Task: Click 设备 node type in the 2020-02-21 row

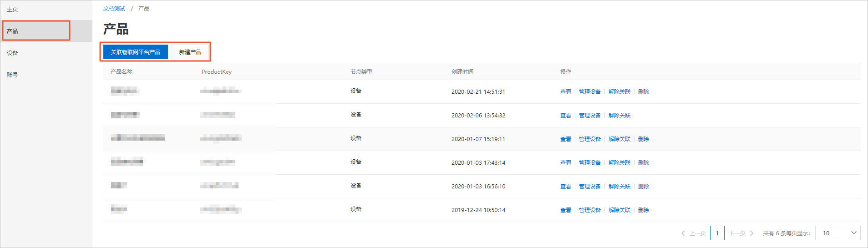Action: tap(356, 91)
